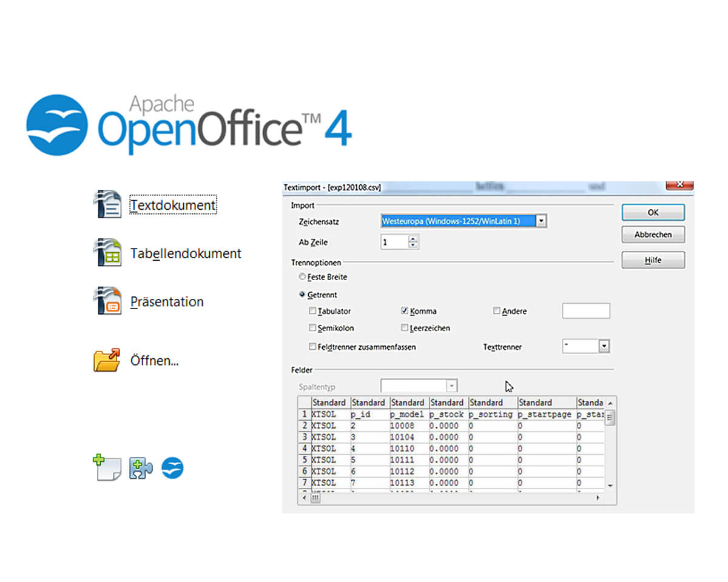Open the new-from-template icon with green plus
The image size is (728, 582).
tap(107, 467)
